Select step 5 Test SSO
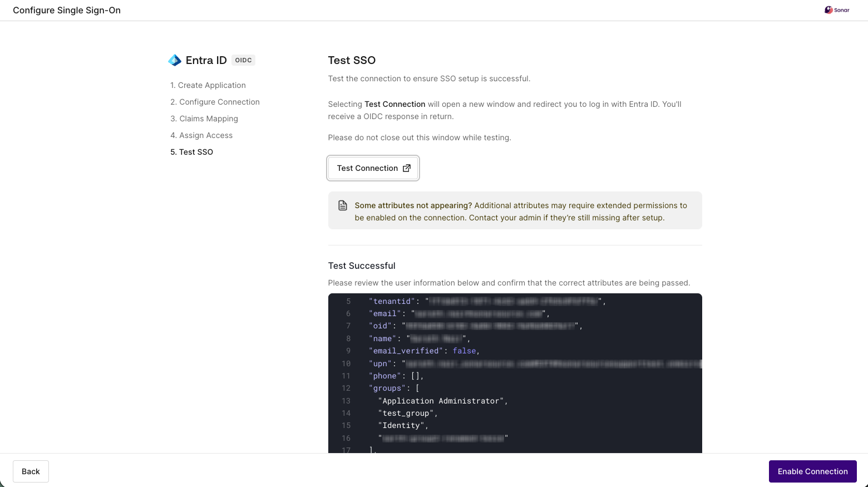The width and height of the screenshot is (868, 487). (191, 152)
